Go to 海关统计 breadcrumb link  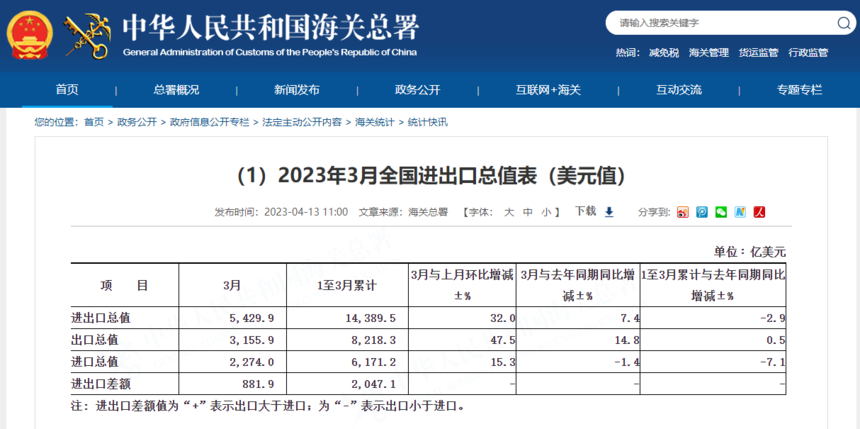(x=375, y=122)
